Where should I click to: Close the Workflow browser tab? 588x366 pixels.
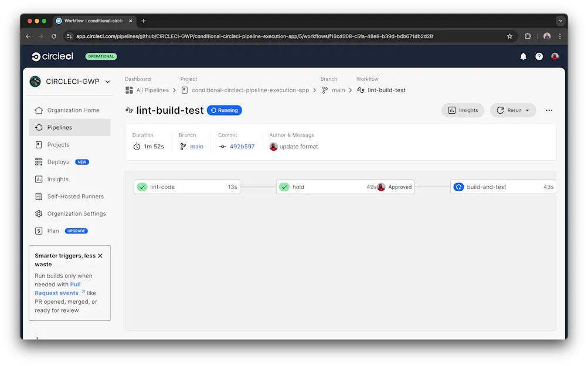click(131, 21)
